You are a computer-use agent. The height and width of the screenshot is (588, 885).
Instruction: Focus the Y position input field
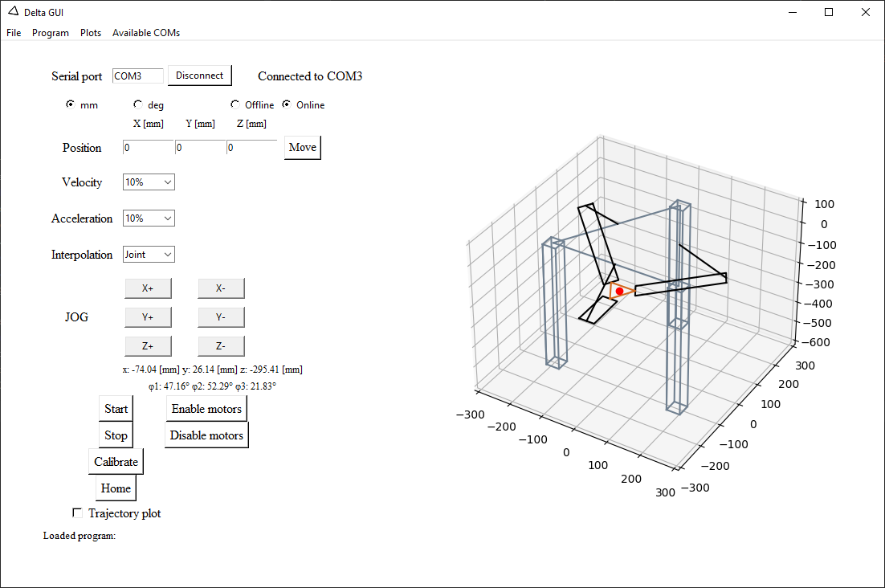[x=200, y=147]
